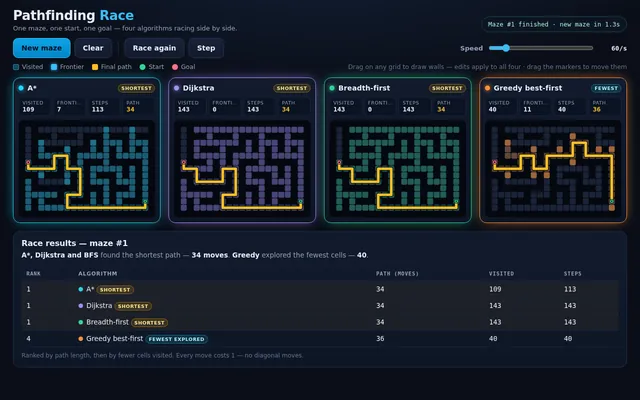
Task: Click the Dijkstra path value 34
Action: tap(286, 109)
